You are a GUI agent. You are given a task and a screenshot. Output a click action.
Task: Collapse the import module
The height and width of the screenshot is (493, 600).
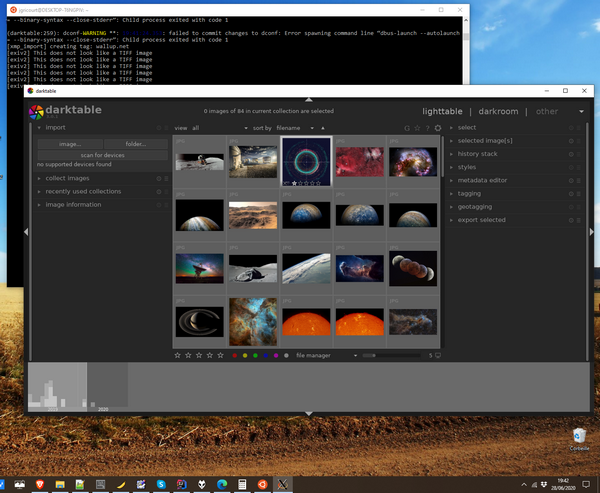pyautogui.click(x=39, y=127)
